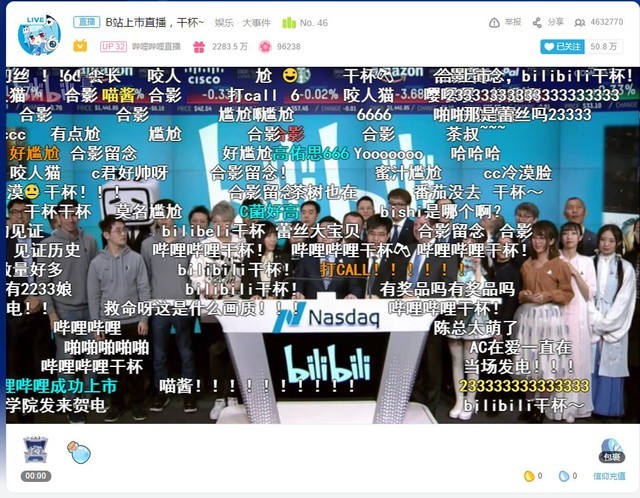This screenshot has height=498, width=640.
Task: Open the 信仰充值 recharge link
Action: click(x=609, y=476)
